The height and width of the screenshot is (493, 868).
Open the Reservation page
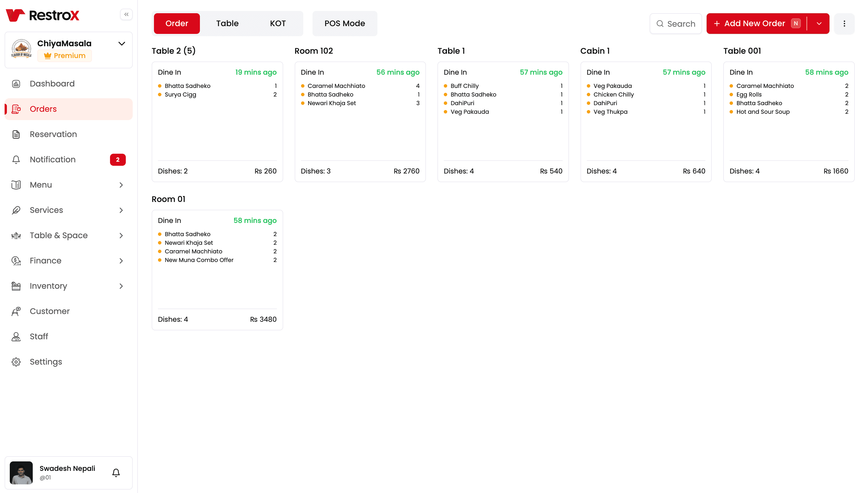coord(53,134)
